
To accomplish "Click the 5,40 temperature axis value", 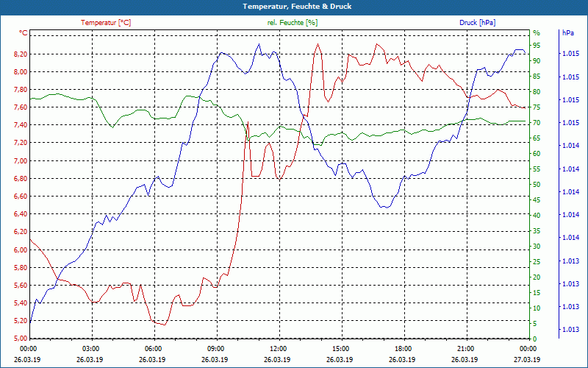I will coord(21,303).
